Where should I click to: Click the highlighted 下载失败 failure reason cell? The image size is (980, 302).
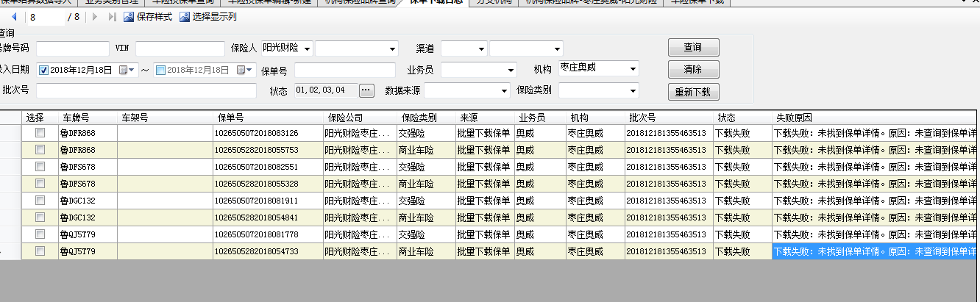(876, 251)
